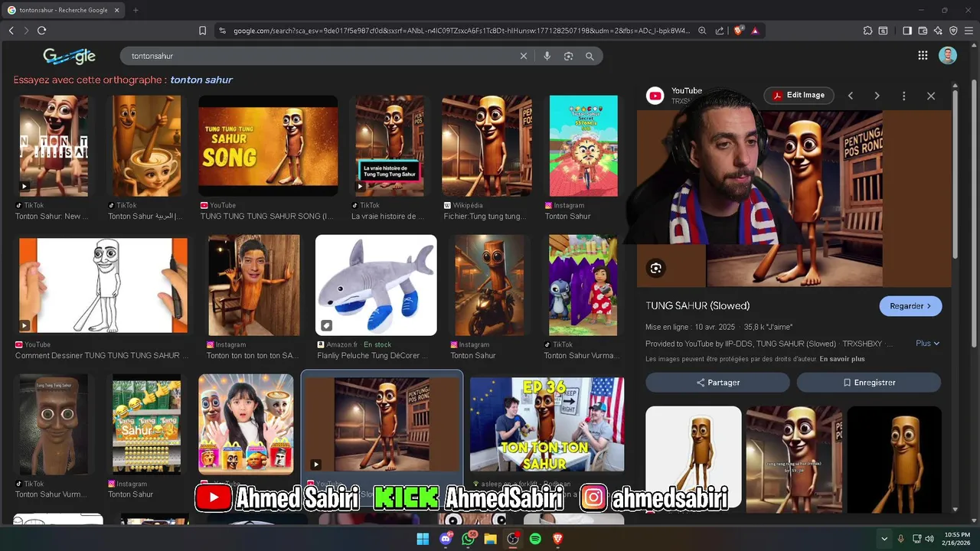Click the Google logo
Image resolution: width=980 pixels, height=551 pixels.
[x=69, y=56]
